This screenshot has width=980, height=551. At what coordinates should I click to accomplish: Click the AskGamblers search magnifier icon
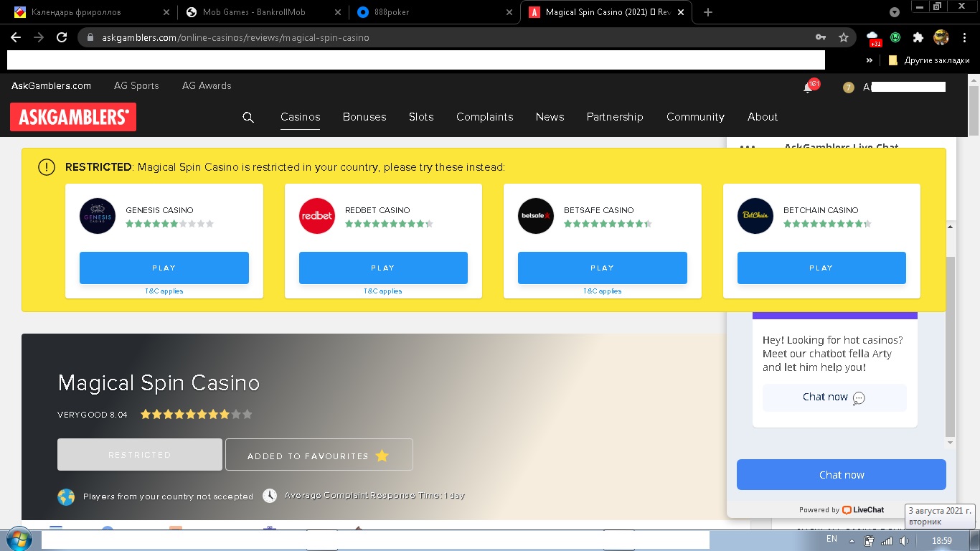248,117
